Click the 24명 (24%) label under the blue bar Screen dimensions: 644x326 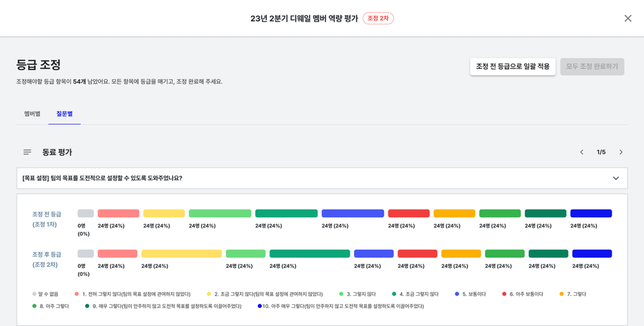335,226
